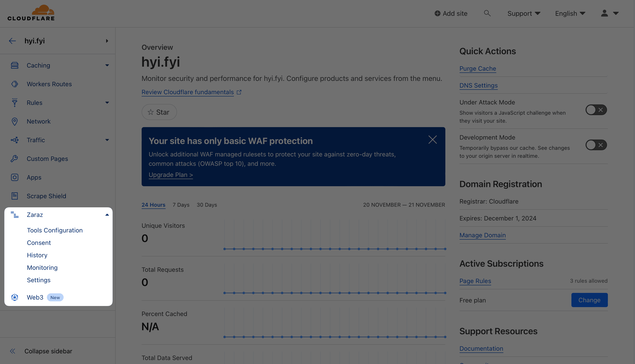Click the Traffic sidebar icon
Image resolution: width=635 pixels, height=364 pixels.
(x=14, y=140)
